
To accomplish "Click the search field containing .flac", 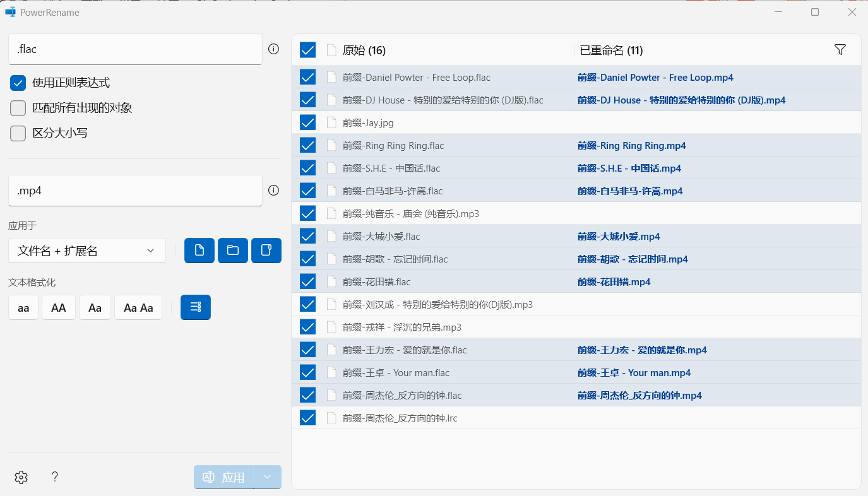I will (x=135, y=49).
